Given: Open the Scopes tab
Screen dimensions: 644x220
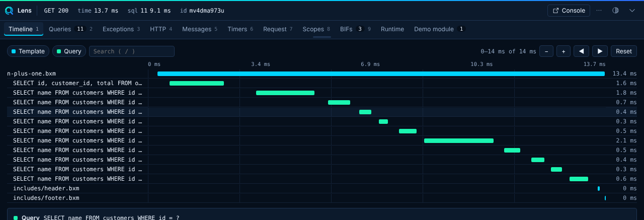Looking at the screenshot, I should click(316, 29).
